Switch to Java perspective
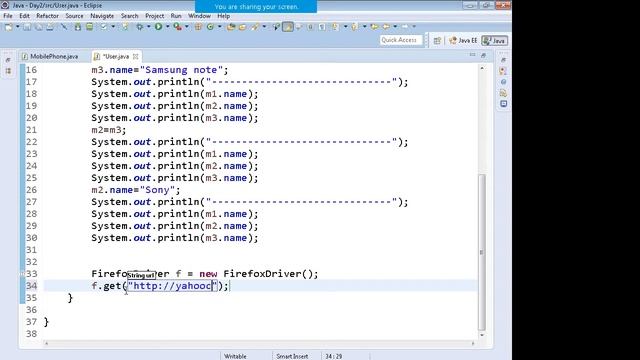The height and width of the screenshot is (360, 640). tap(494, 40)
